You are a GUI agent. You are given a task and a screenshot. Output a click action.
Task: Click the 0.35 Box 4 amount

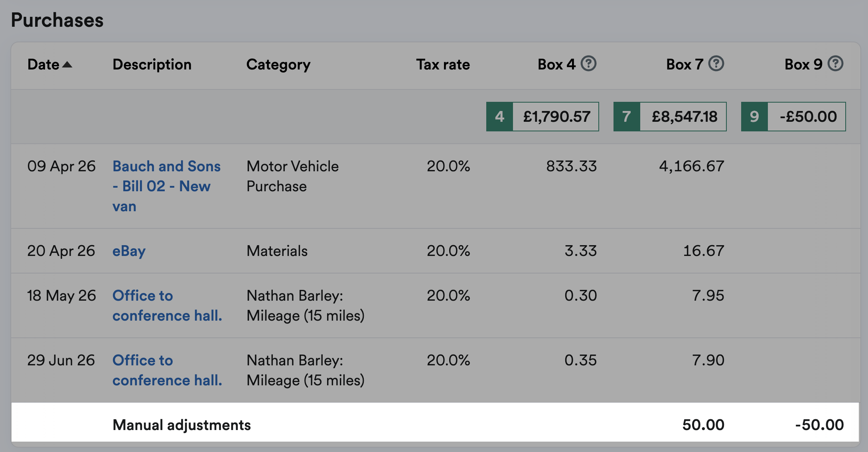(x=580, y=360)
